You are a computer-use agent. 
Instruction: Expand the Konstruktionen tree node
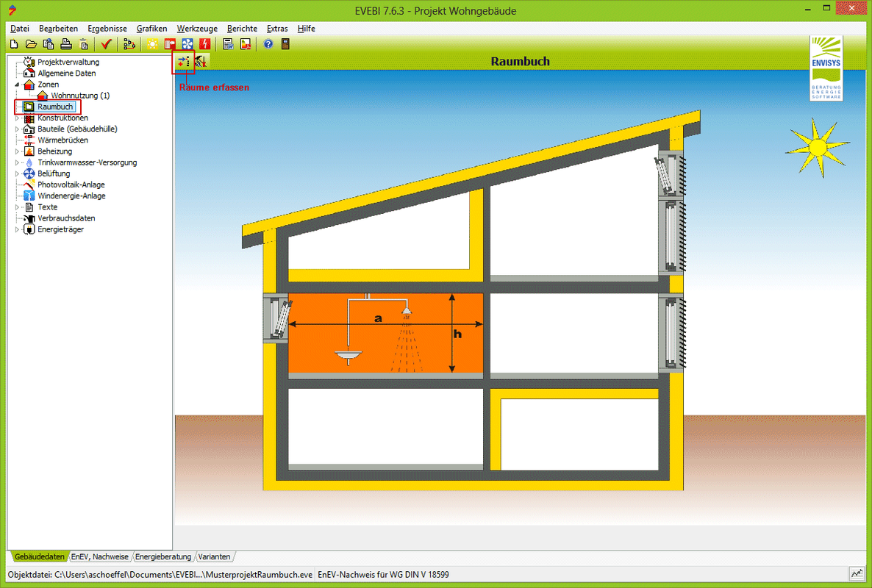[x=18, y=118]
